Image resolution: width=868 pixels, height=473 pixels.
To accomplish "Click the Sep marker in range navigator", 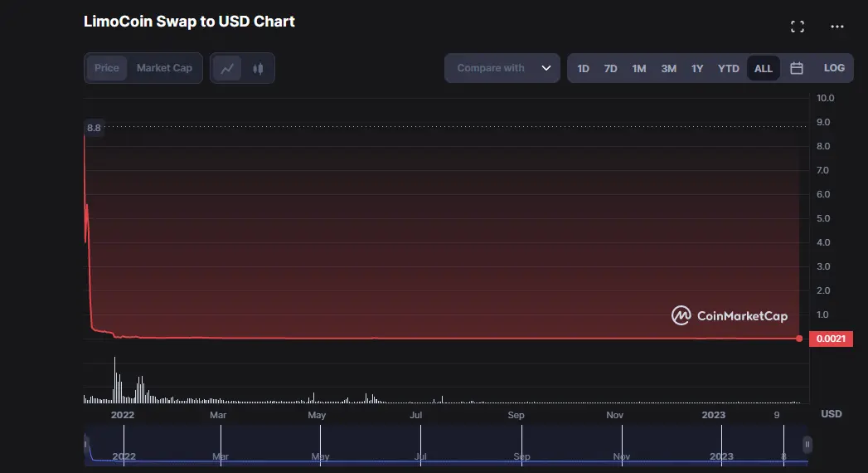I will click(521, 456).
